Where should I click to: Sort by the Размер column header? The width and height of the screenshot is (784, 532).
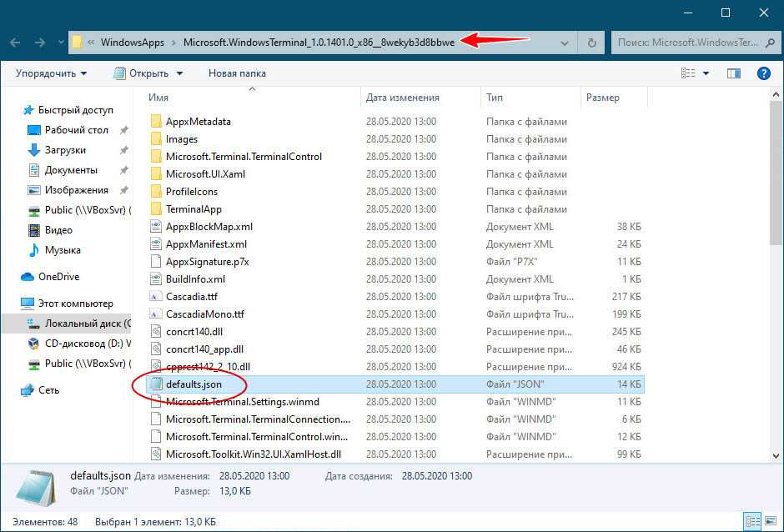pos(602,98)
